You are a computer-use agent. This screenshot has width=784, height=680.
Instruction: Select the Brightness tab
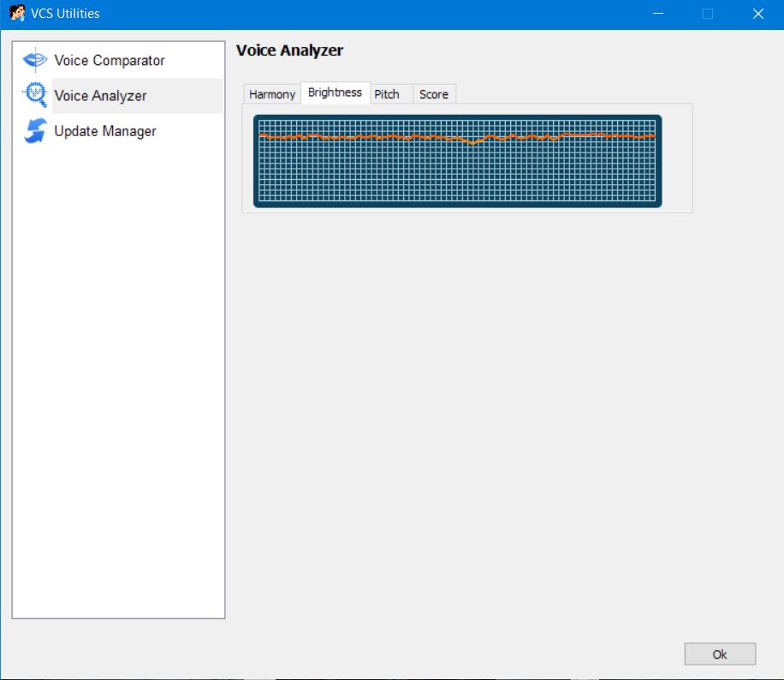[335, 92]
